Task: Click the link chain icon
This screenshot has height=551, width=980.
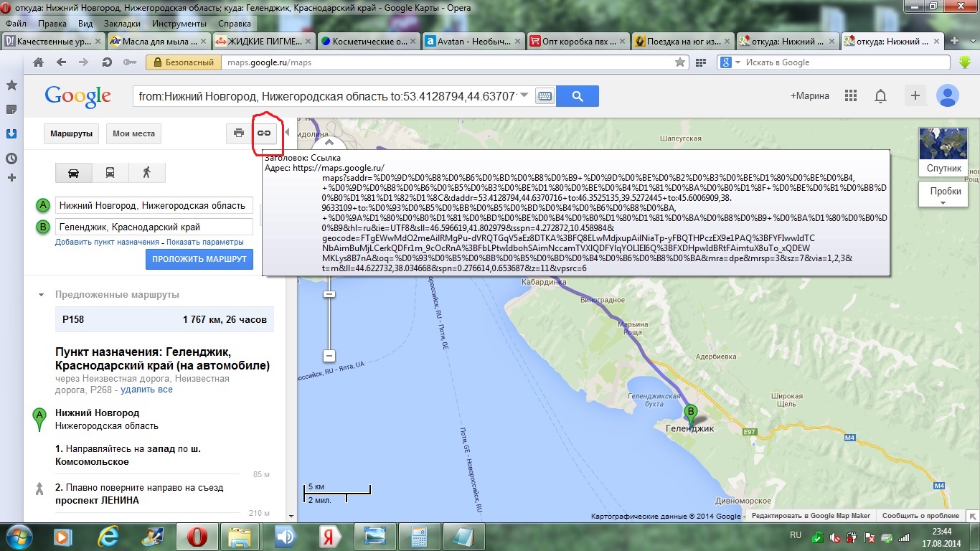Action: tap(264, 133)
